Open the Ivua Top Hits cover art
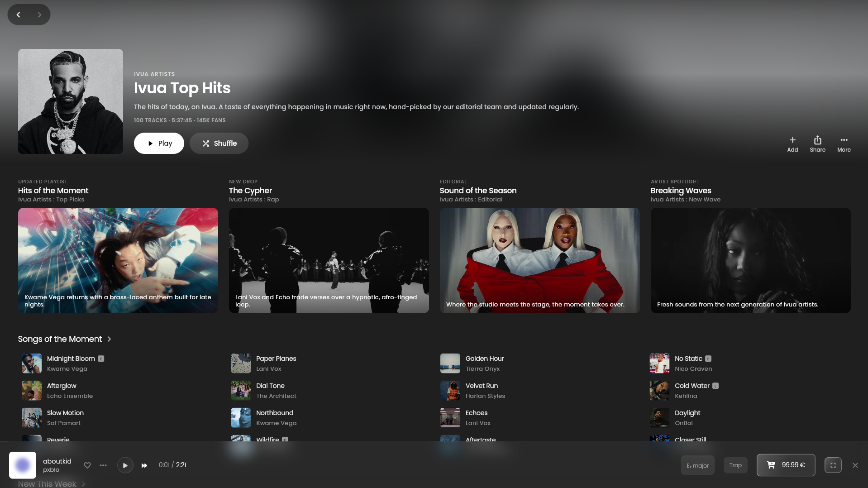 tap(71, 101)
